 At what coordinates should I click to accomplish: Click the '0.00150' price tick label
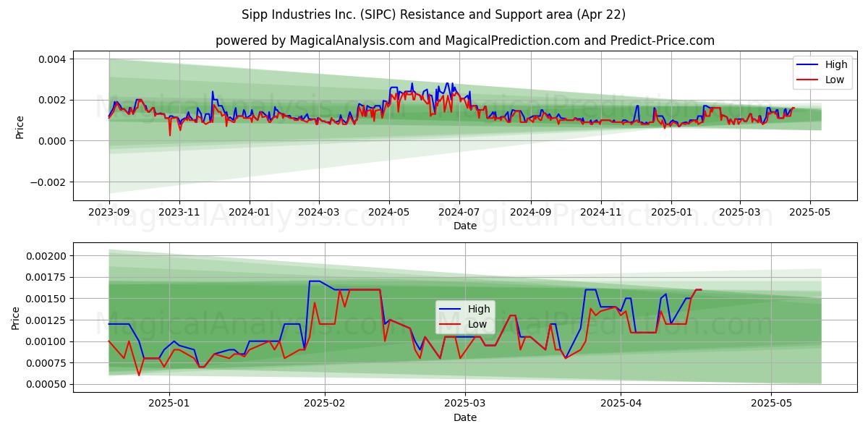tap(47, 299)
